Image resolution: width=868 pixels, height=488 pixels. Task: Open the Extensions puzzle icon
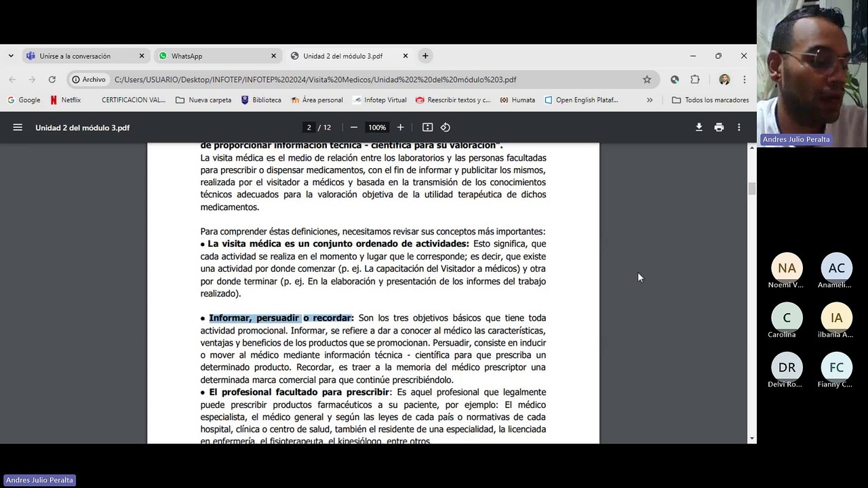tap(695, 79)
